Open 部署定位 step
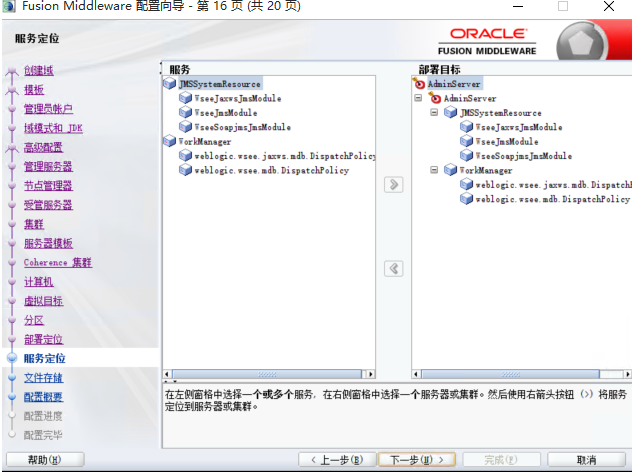 point(44,339)
